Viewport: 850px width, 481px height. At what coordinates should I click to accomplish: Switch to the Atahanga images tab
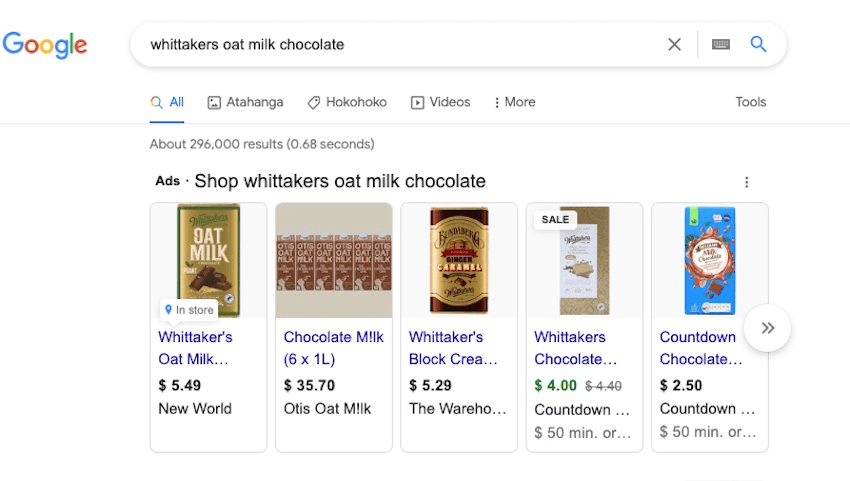point(245,102)
